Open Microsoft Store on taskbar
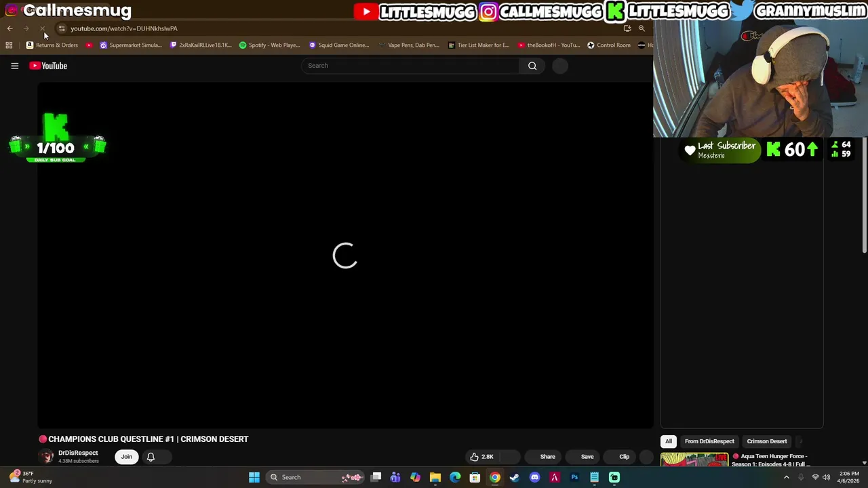The height and width of the screenshot is (488, 868). (x=475, y=477)
